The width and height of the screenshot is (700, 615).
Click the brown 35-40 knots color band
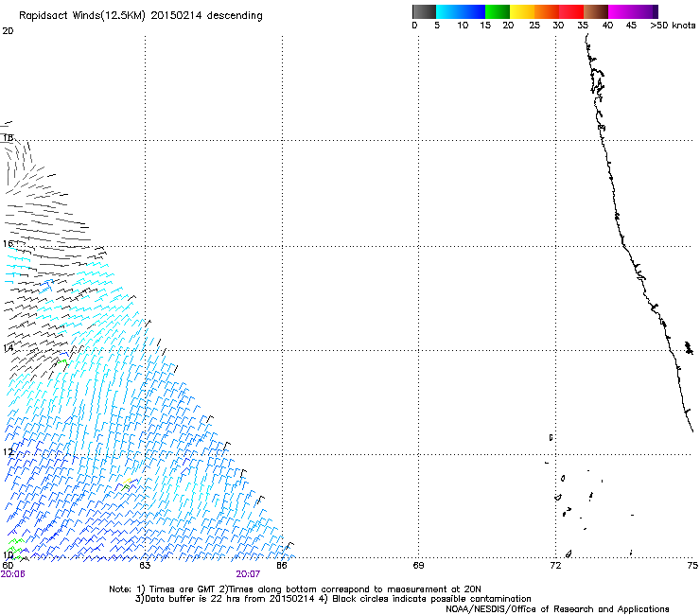596,11
